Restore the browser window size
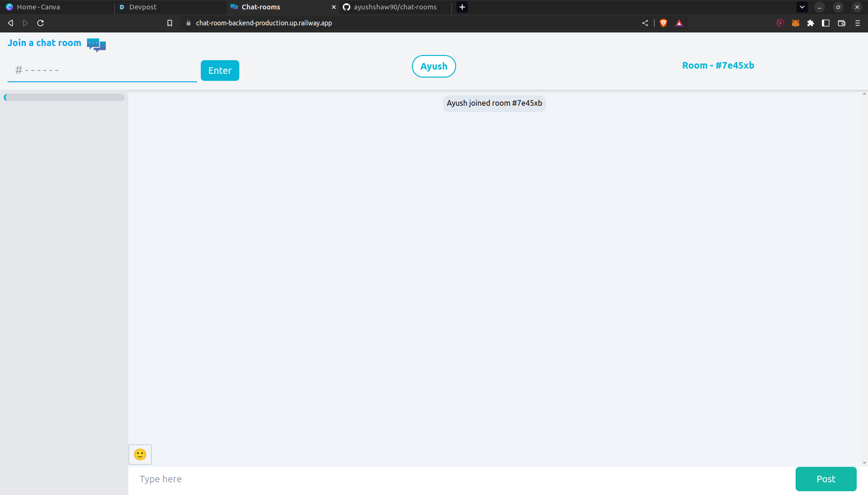This screenshot has height=495, width=868. (x=838, y=7)
